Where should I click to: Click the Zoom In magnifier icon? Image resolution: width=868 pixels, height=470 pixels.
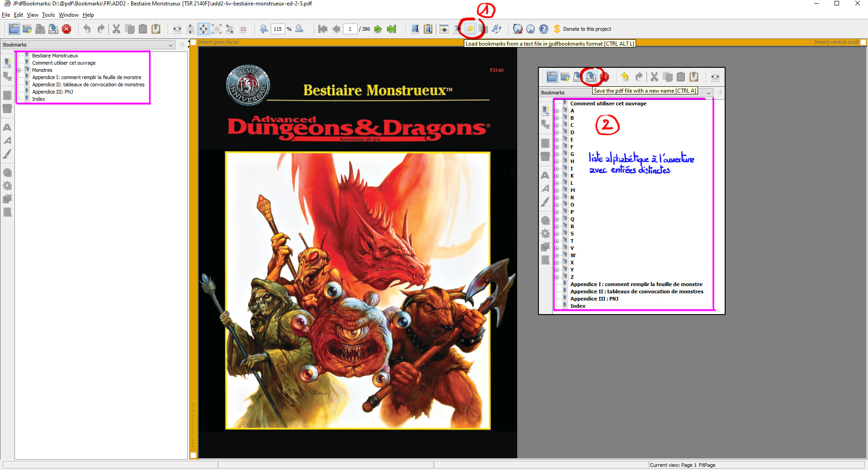[264, 29]
